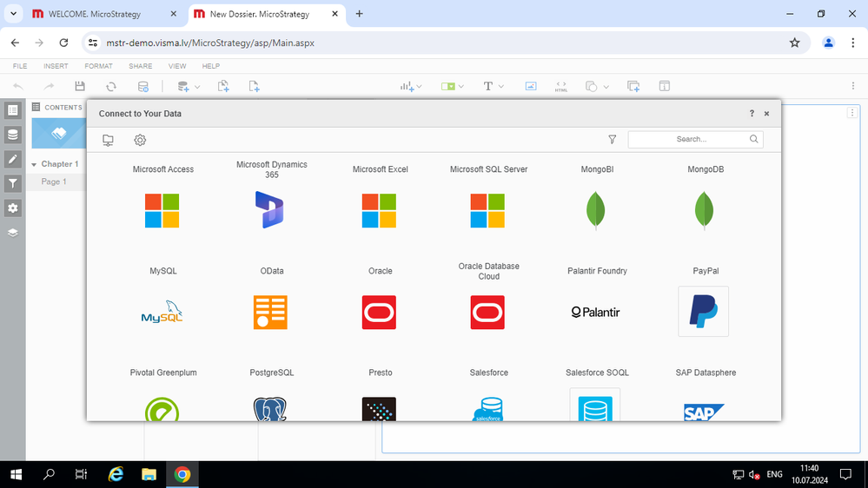Add a new page from toolbar
The height and width of the screenshot is (488, 868).
coord(254,86)
